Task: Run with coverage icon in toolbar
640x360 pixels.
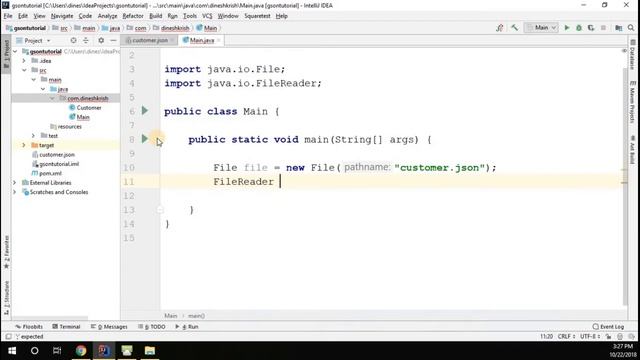Action: point(591,28)
